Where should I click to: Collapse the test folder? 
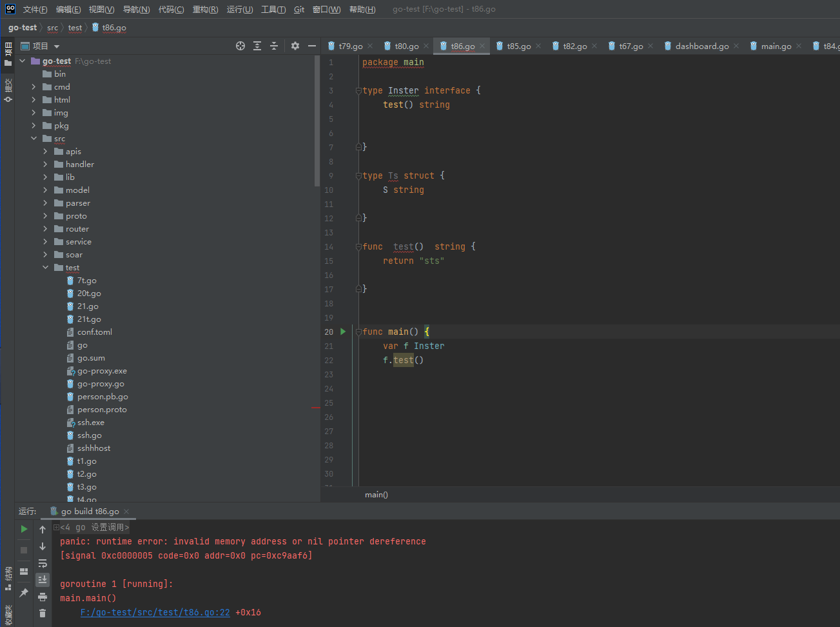coord(45,268)
